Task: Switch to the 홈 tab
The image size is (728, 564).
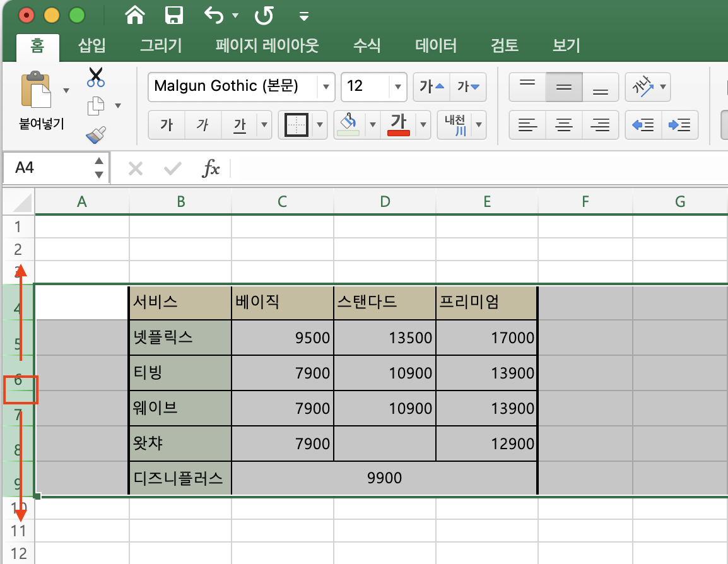Action: tap(38, 45)
